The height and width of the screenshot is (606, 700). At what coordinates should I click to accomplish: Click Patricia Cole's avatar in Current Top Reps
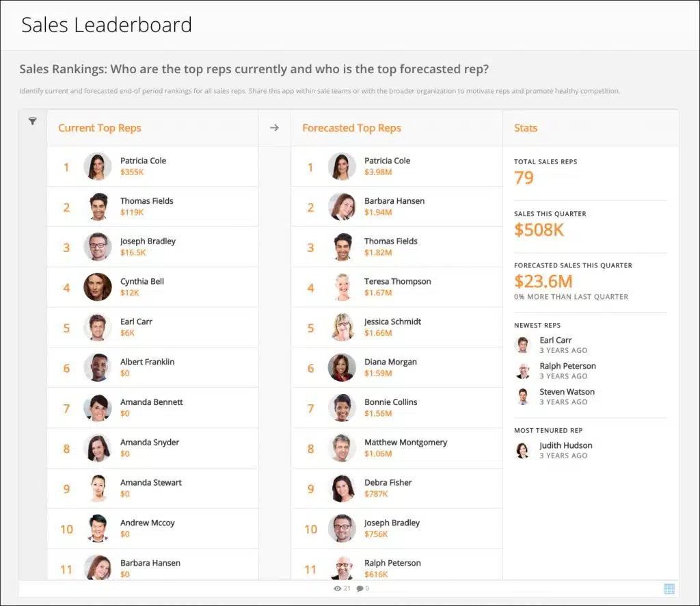98,167
